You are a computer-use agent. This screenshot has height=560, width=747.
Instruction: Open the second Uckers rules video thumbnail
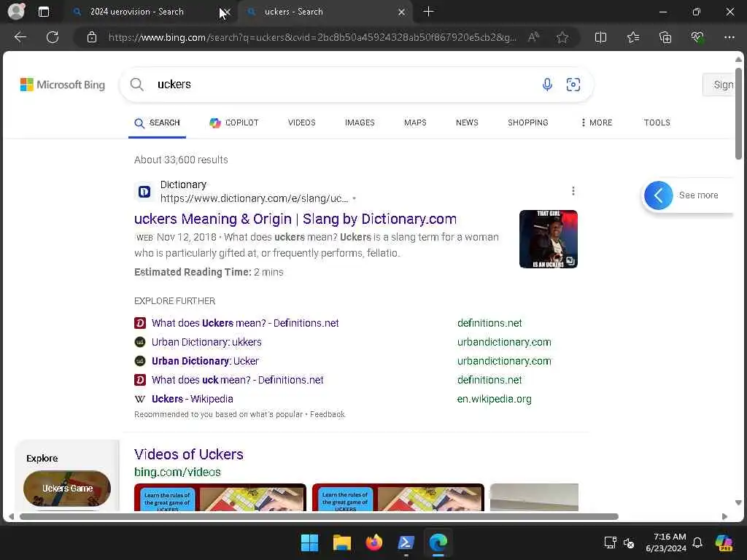coord(398,497)
